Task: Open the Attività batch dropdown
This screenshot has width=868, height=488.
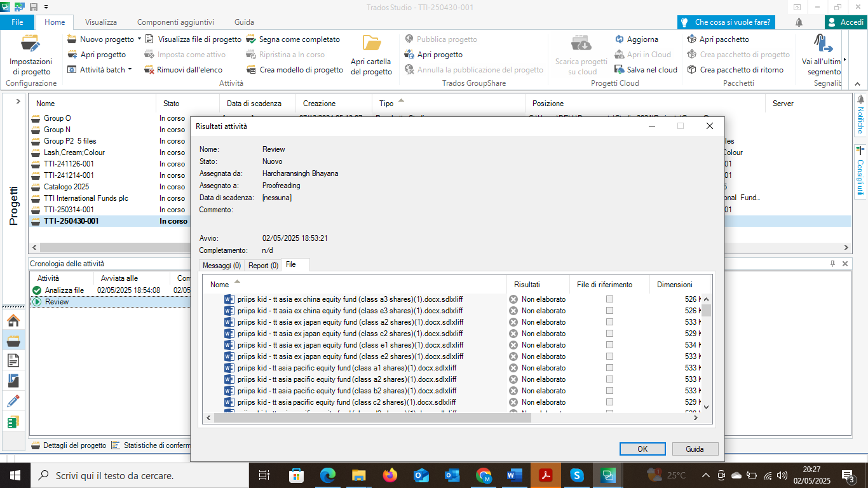Action: 130,70
